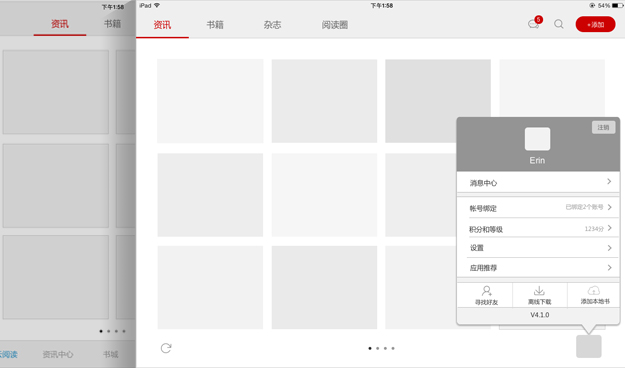Expand 消息中心 via its chevron
This screenshot has width=625, height=368.
pos(609,181)
